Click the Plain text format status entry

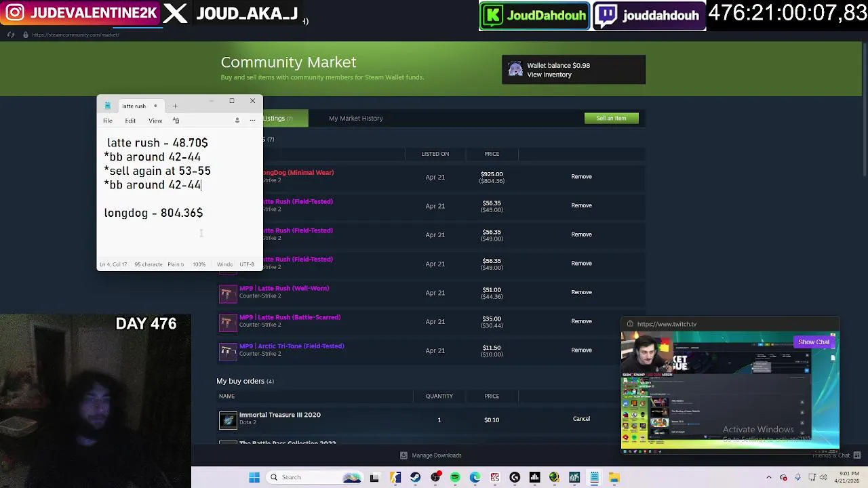[x=176, y=264]
